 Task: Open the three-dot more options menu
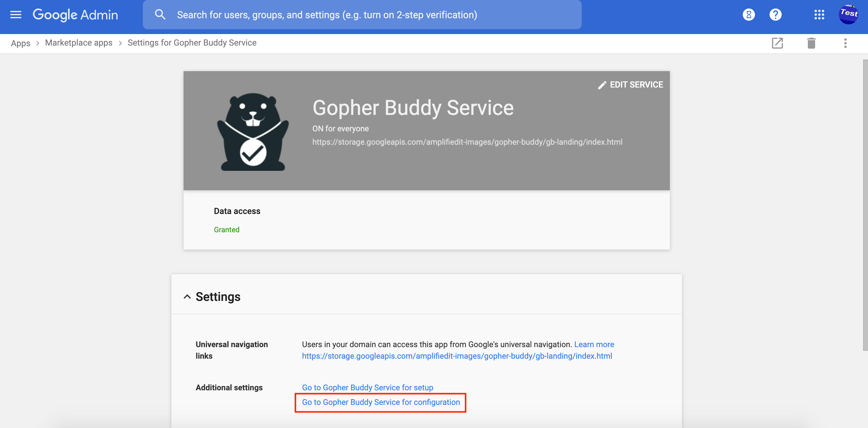(x=845, y=43)
